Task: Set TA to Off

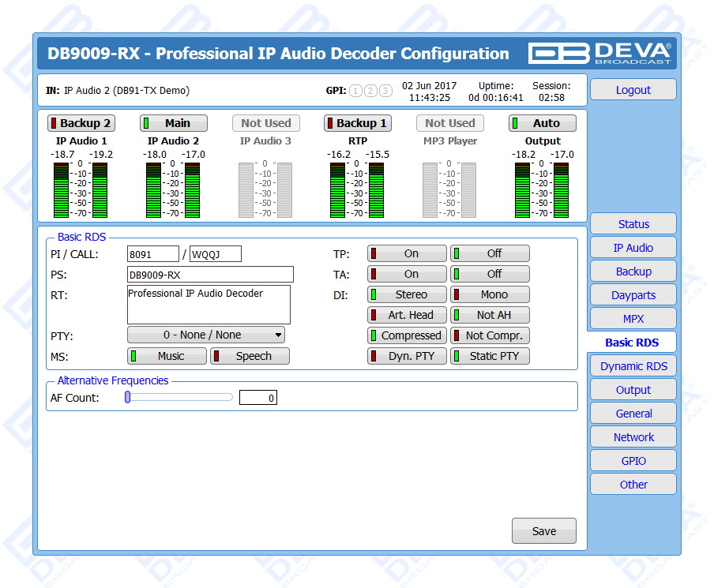Action: 490,274
